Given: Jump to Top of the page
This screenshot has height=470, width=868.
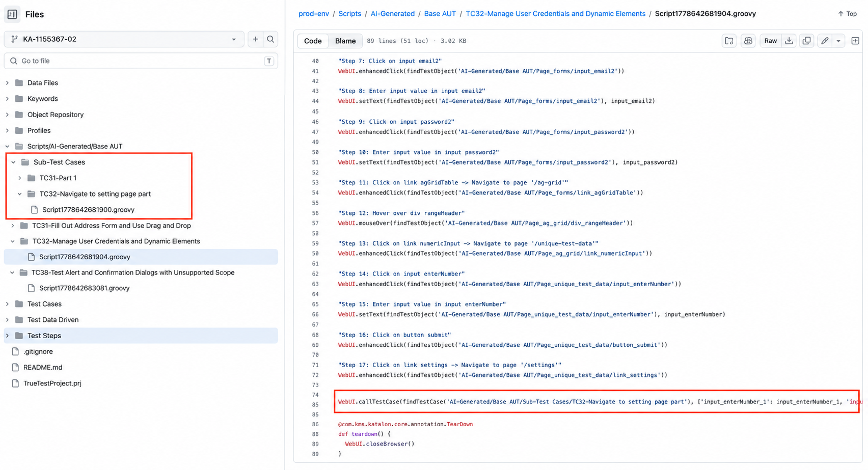Looking at the screenshot, I should [848, 14].
